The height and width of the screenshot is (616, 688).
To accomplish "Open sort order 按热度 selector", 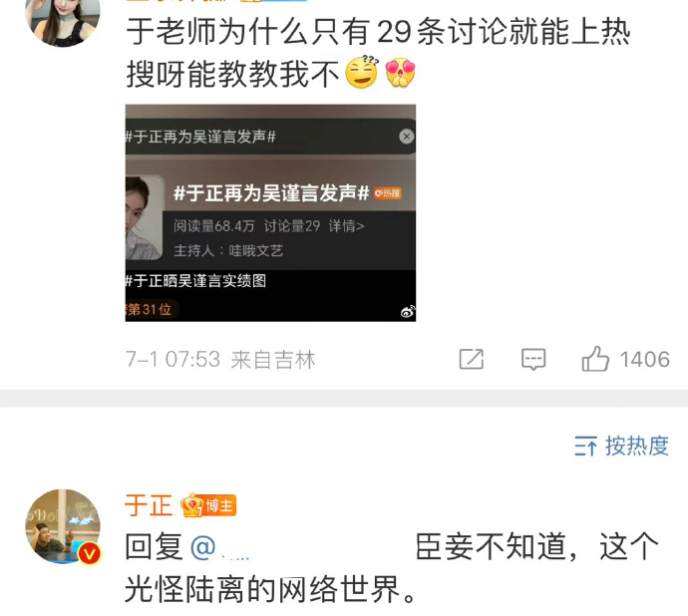I will point(622,446).
